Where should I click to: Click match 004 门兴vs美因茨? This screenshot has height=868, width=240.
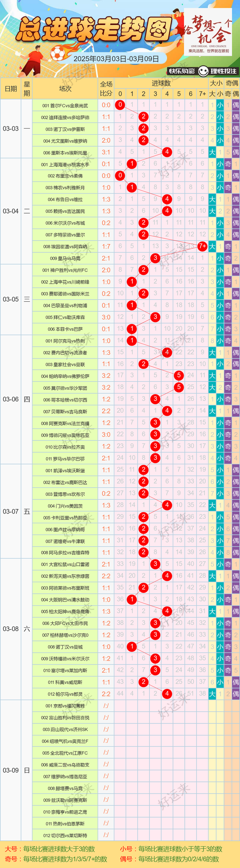coord(65,505)
